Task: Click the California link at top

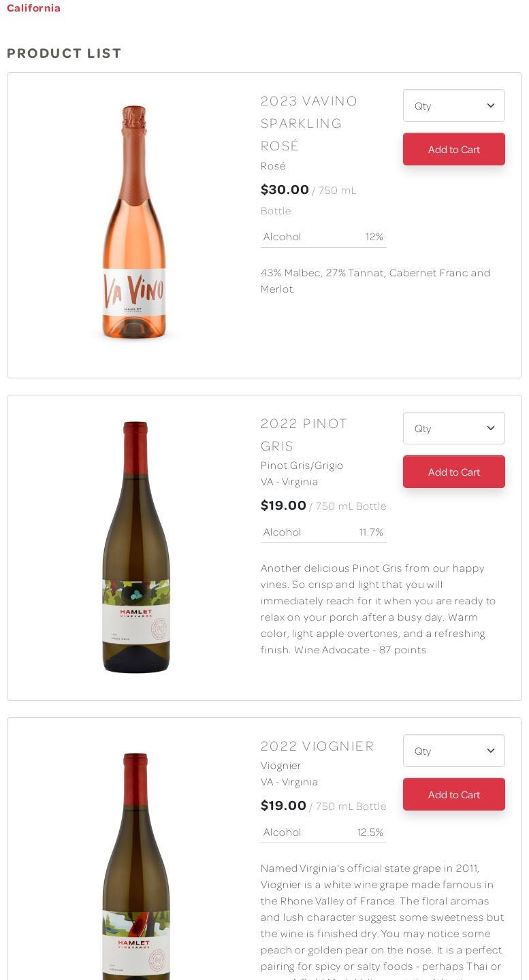Action: (33, 8)
